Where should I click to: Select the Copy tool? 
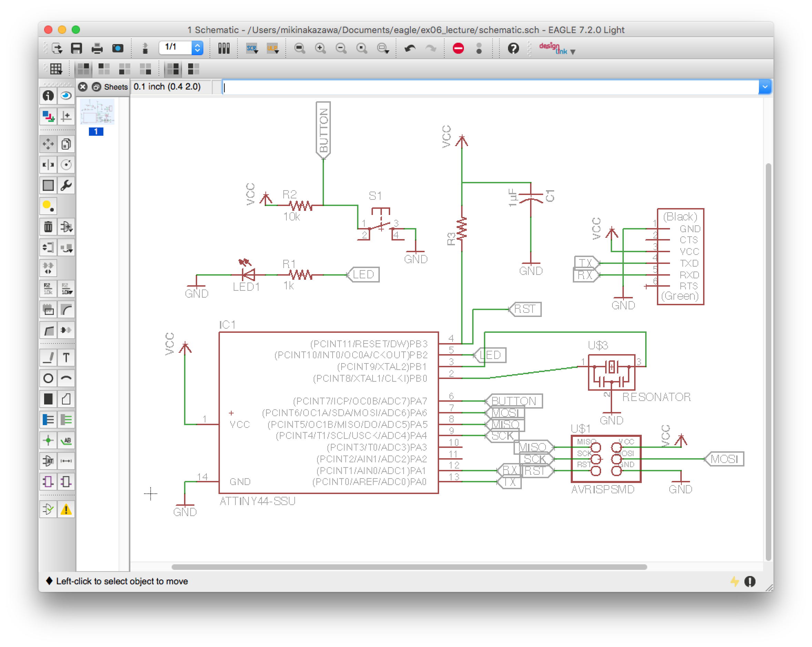66,144
